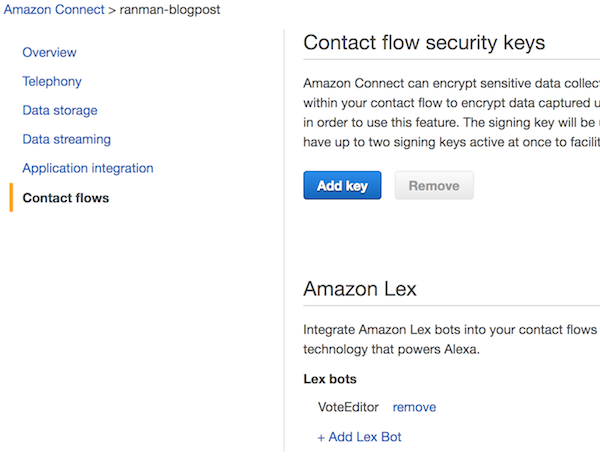
Task: Navigate to Data streaming
Action: click(66, 139)
